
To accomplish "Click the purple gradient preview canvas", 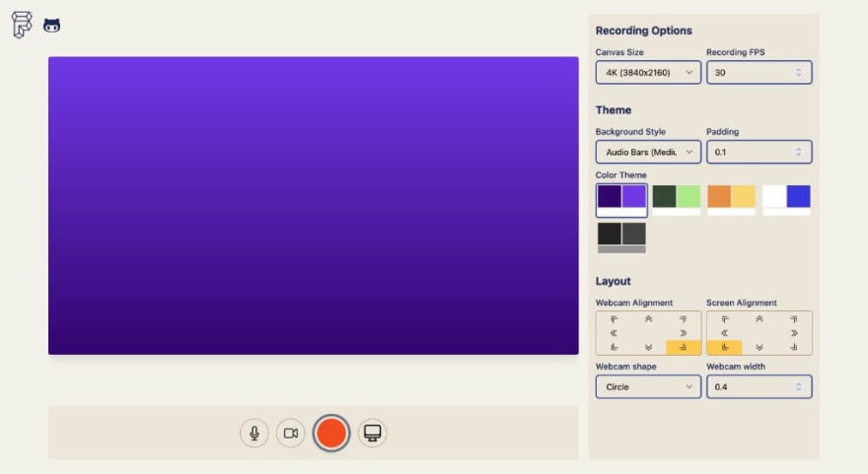I will point(314,205).
